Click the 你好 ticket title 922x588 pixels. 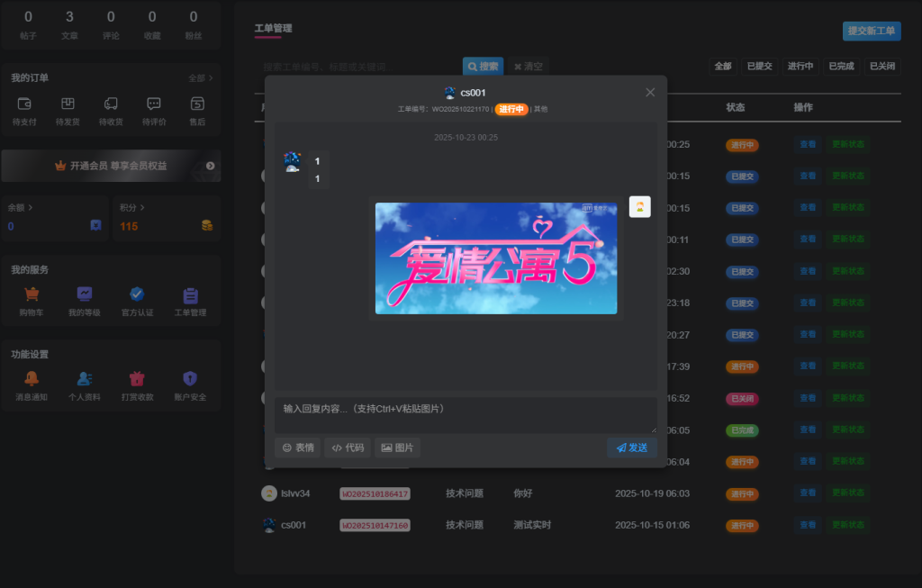pos(523,493)
